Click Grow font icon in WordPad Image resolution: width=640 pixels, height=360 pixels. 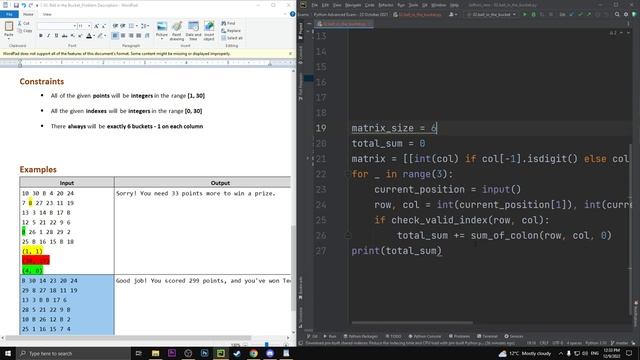(x=96, y=26)
